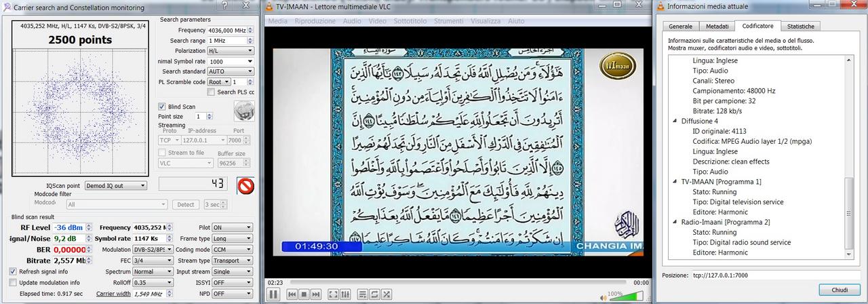Enable Search PLS checkbox
The width and height of the screenshot is (868, 304).
pos(212,92)
